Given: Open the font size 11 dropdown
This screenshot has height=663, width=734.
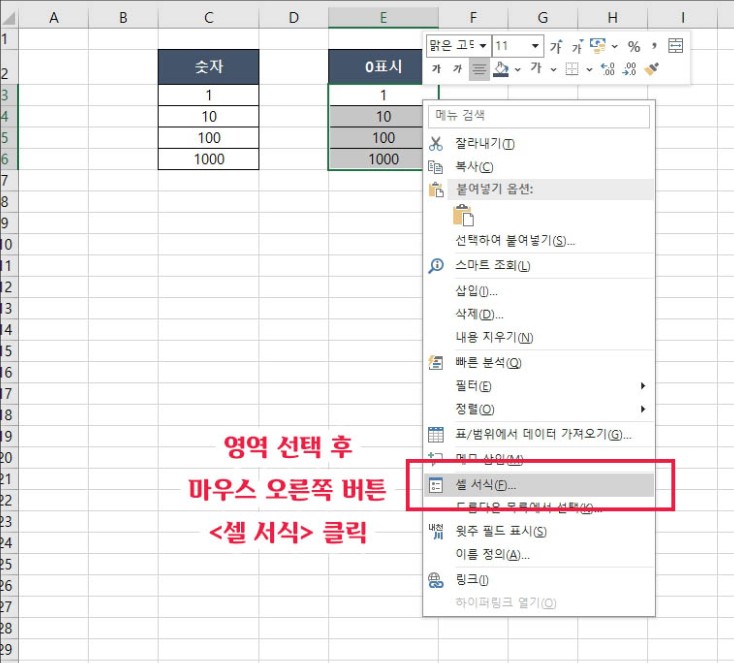Looking at the screenshot, I should pyautogui.click(x=536, y=46).
